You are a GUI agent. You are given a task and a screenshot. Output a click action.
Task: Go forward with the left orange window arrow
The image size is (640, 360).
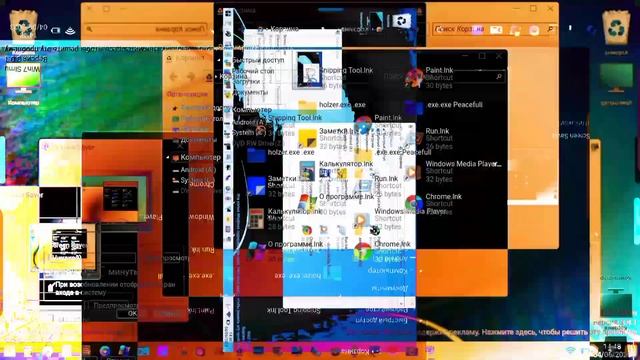(191, 77)
